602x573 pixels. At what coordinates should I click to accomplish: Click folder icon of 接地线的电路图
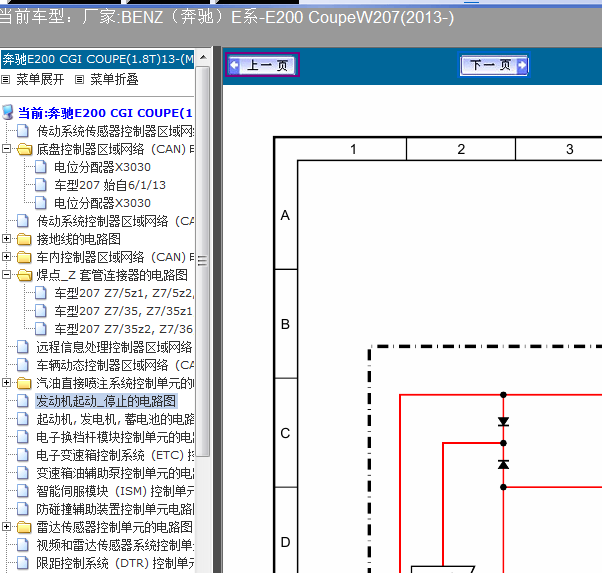pyautogui.click(x=24, y=239)
